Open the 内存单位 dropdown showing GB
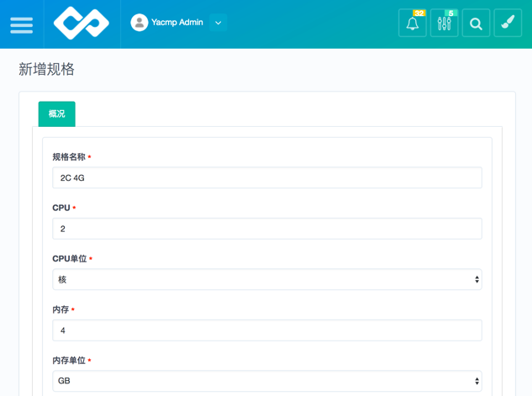Screen dimensions: 532x396 tap(267, 381)
